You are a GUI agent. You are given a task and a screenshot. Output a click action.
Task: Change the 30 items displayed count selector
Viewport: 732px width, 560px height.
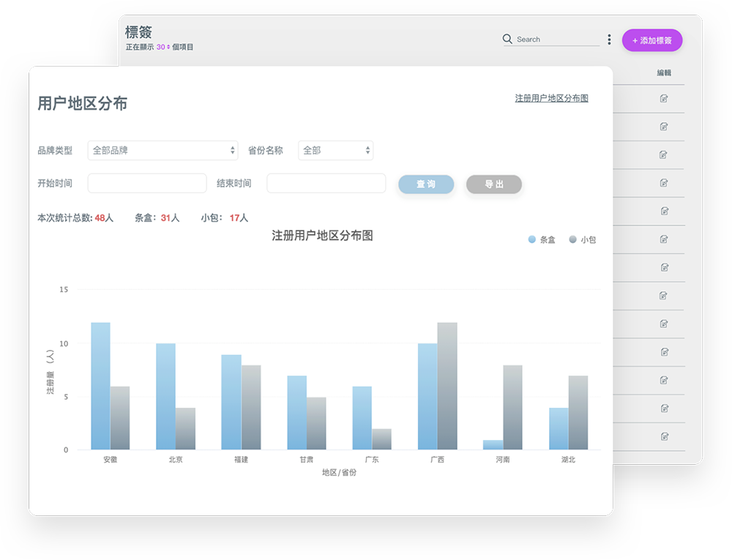(163, 48)
